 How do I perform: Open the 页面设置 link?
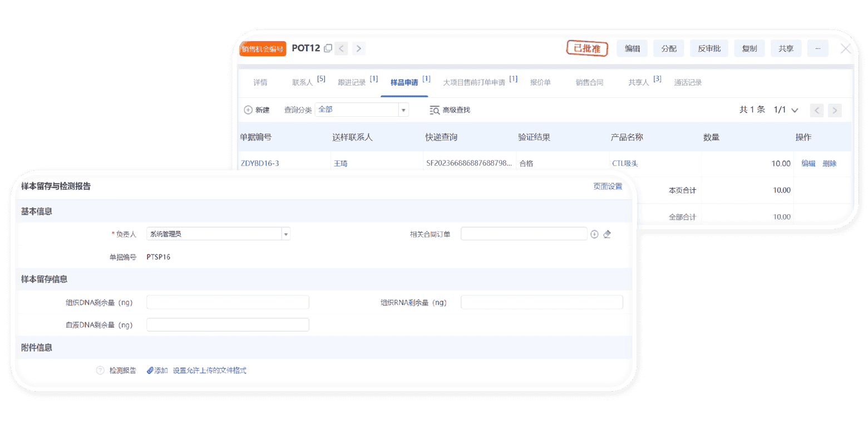tap(608, 186)
